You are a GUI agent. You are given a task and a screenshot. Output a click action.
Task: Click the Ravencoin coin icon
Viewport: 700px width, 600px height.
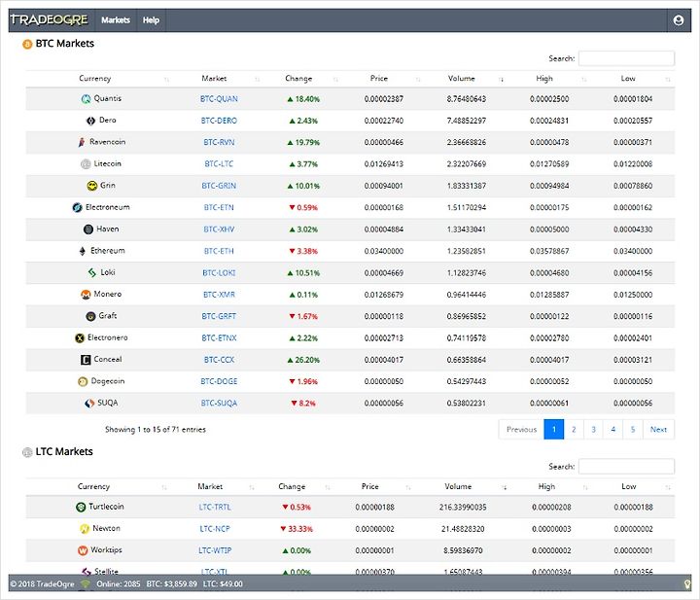coord(82,142)
